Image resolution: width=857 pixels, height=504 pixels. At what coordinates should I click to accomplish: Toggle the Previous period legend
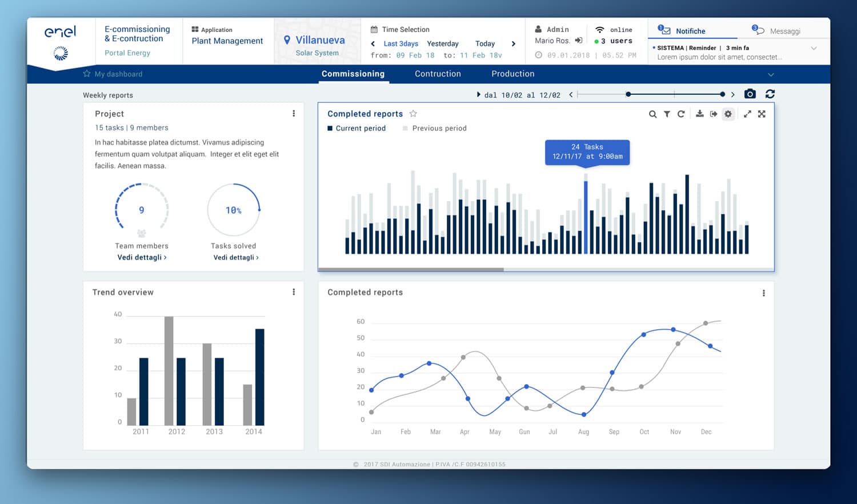tap(435, 129)
